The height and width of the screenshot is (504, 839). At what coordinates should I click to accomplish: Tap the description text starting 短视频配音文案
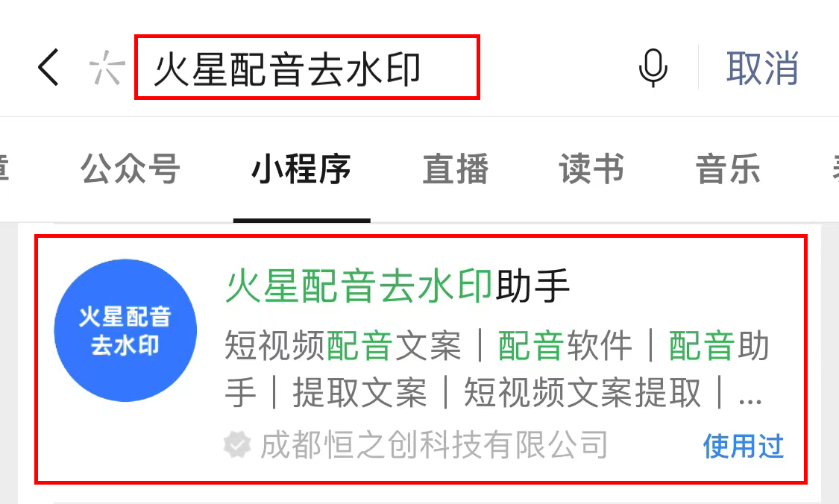tap(497, 369)
